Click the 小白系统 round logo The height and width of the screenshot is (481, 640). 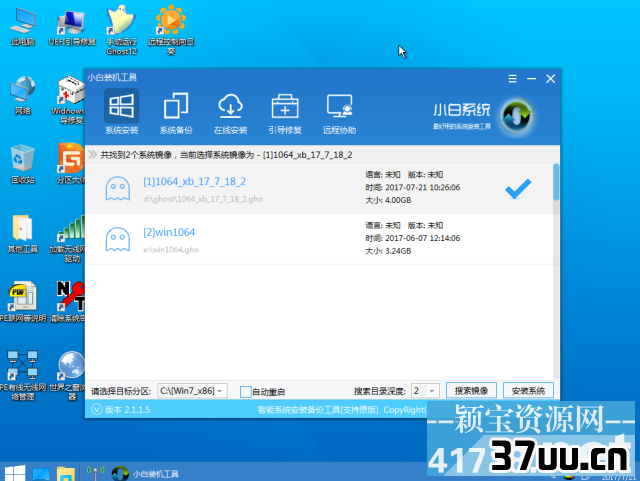click(517, 116)
